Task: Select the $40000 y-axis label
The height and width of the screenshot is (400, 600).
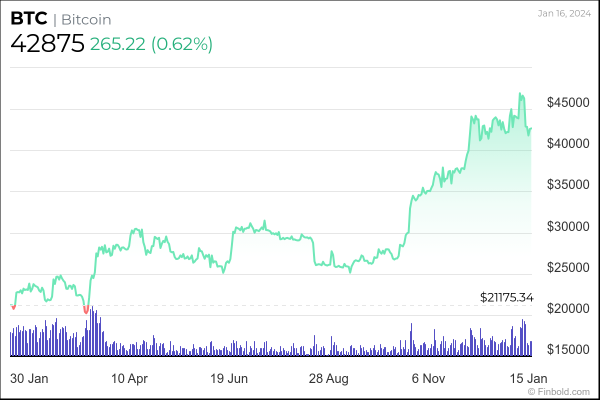Action: pyautogui.click(x=568, y=144)
